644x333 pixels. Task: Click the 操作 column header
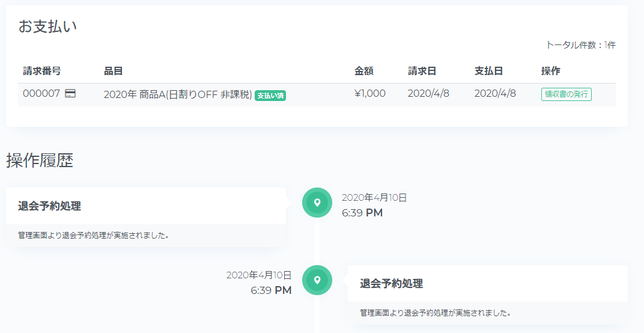(551, 71)
